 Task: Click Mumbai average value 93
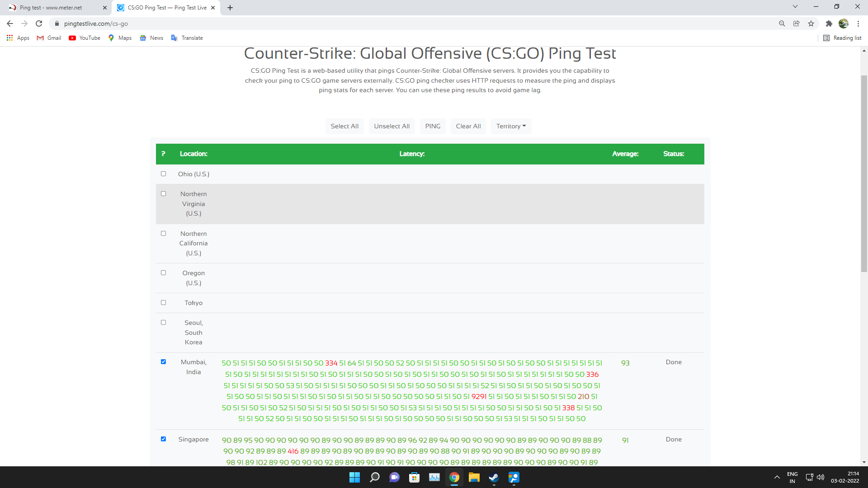pos(625,363)
